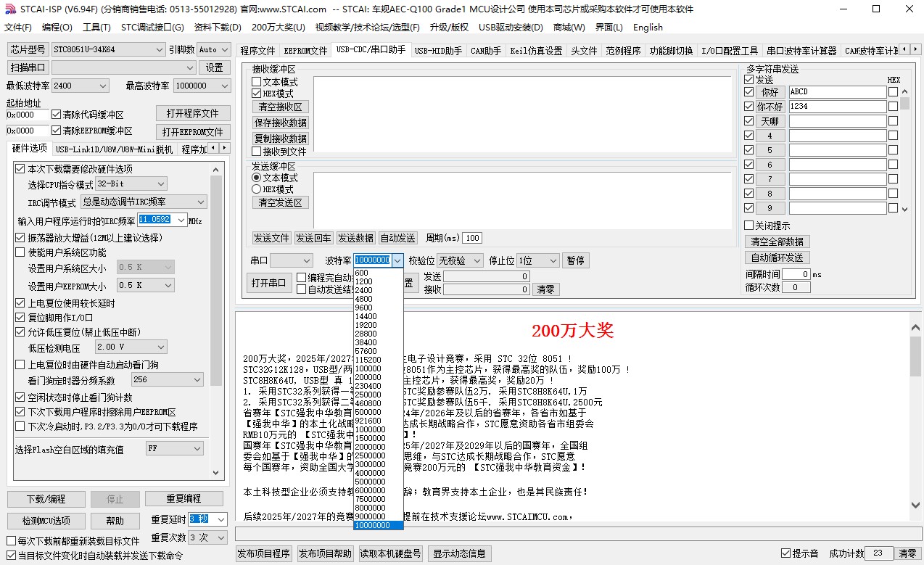Click down arrow of multi-string send list scrollbar
Screen dimensions: 924x565
(904, 209)
